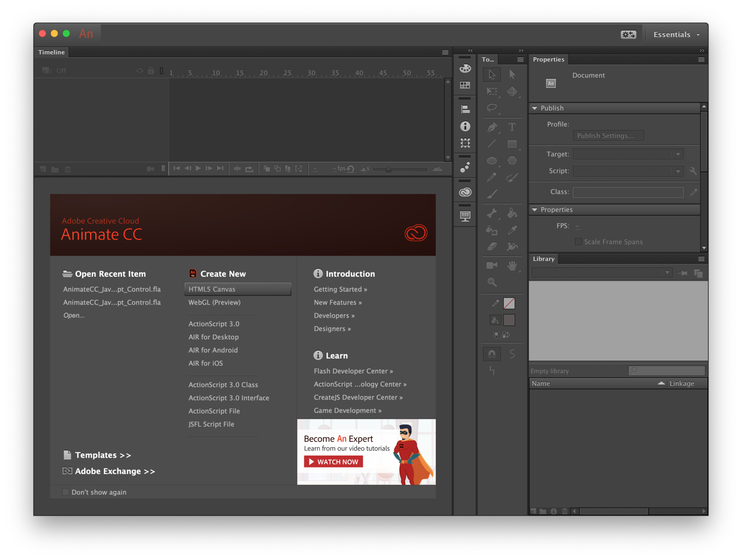
Task: Select the PolyStar hexagon tool
Action: coord(512,161)
